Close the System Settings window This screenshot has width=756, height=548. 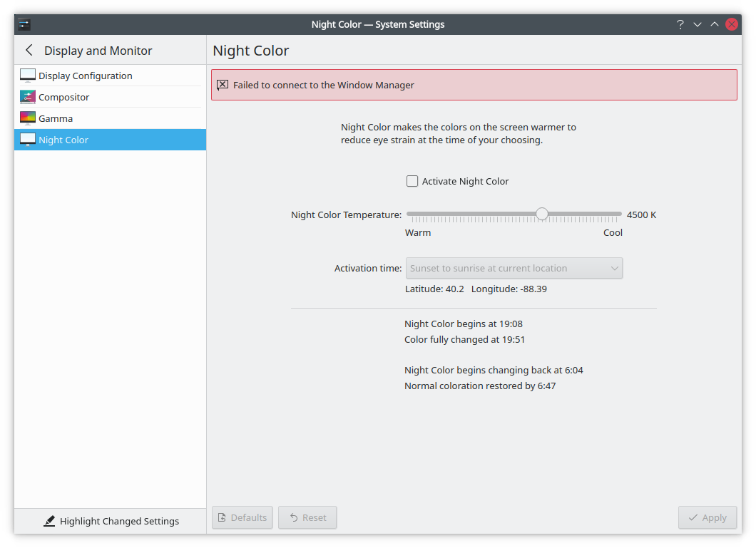732,24
